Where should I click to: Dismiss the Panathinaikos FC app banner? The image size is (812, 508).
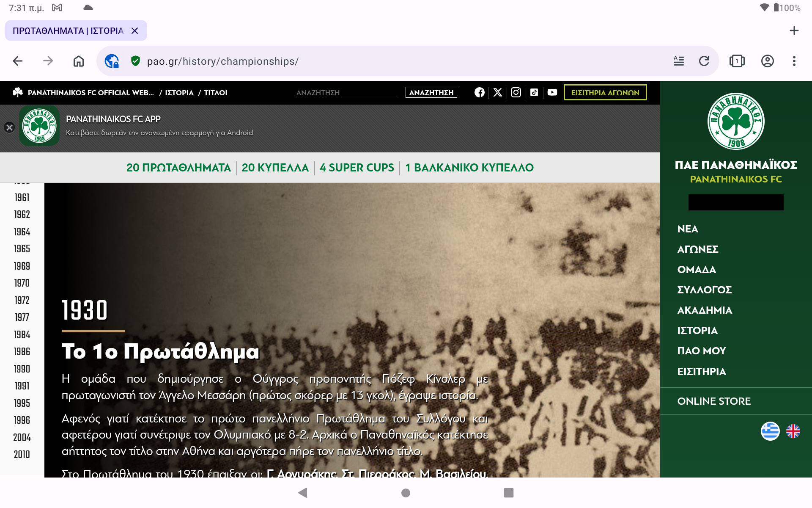[9, 127]
